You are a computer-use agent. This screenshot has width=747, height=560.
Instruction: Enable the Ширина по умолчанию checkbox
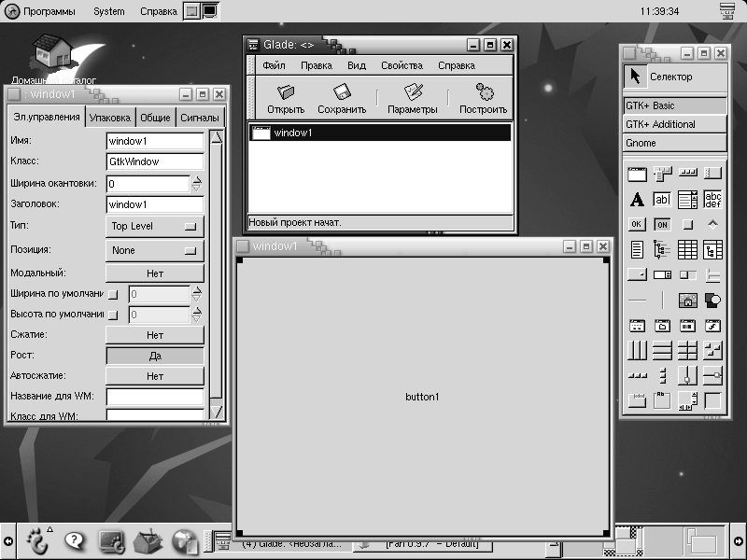click(x=115, y=294)
